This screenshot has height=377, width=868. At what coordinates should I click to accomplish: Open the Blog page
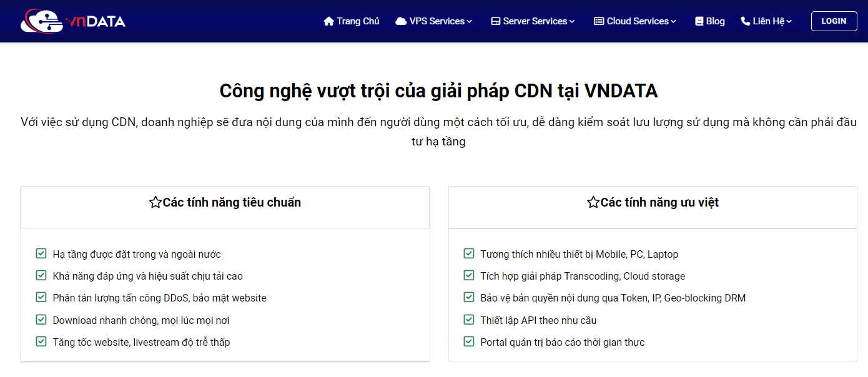716,21
